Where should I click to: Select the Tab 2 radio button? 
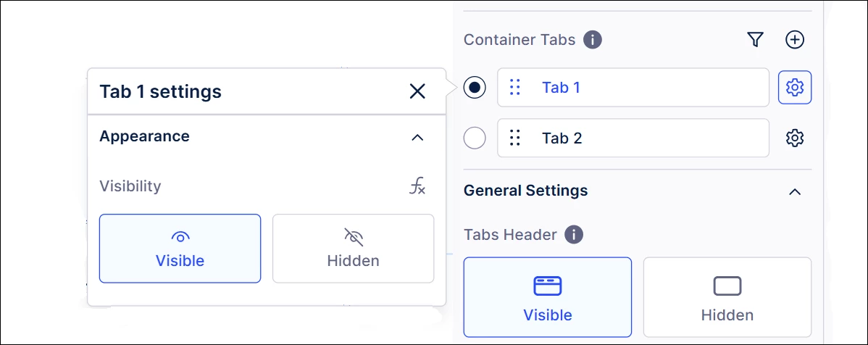point(475,138)
